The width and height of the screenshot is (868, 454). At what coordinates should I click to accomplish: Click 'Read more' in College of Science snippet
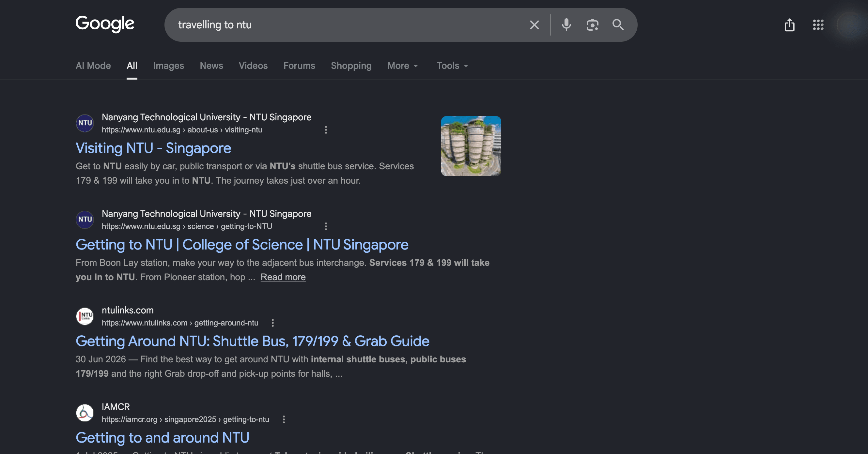[283, 277]
